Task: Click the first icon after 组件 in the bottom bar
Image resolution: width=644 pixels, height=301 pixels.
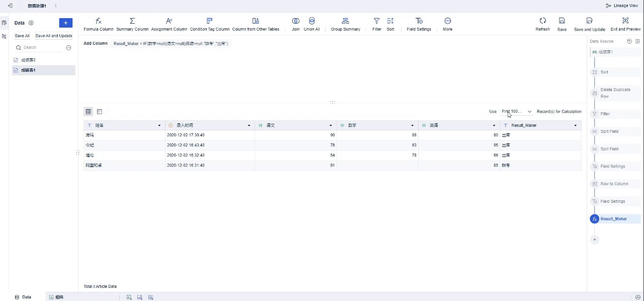Action: pos(129,297)
